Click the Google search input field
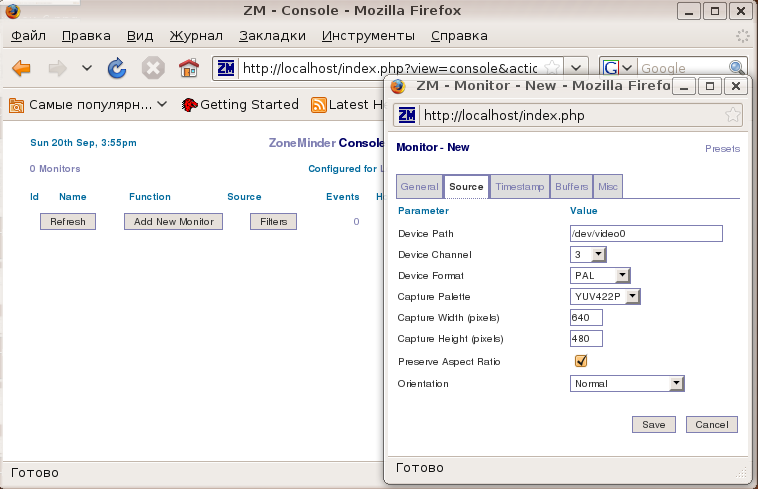Screen dimensions: 758x489 684,68
